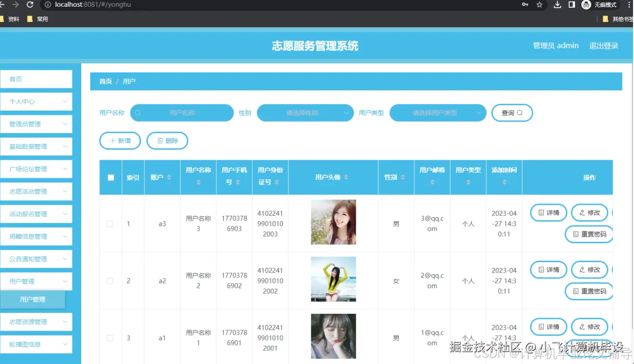Click the 首页 breadcrumb link
The image size is (634, 364).
tap(105, 82)
